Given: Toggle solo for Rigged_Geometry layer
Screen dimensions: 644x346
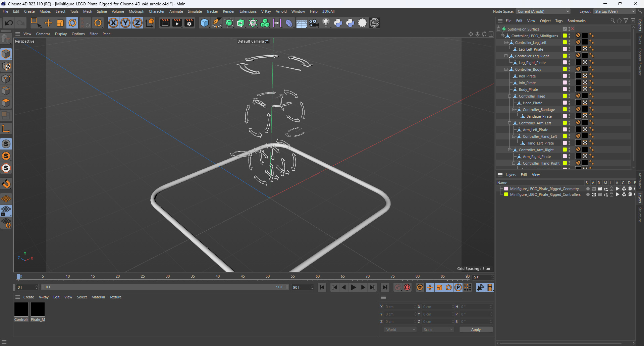Looking at the screenshot, I should (x=588, y=189).
